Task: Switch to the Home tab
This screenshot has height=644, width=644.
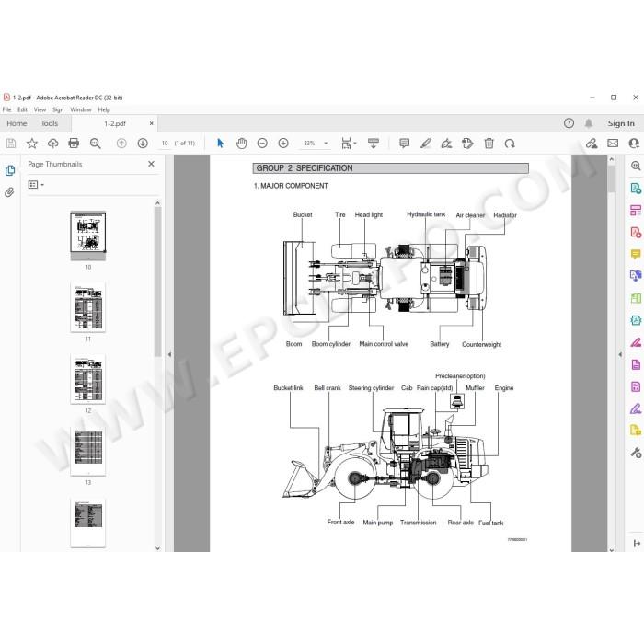Action: (17, 123)
